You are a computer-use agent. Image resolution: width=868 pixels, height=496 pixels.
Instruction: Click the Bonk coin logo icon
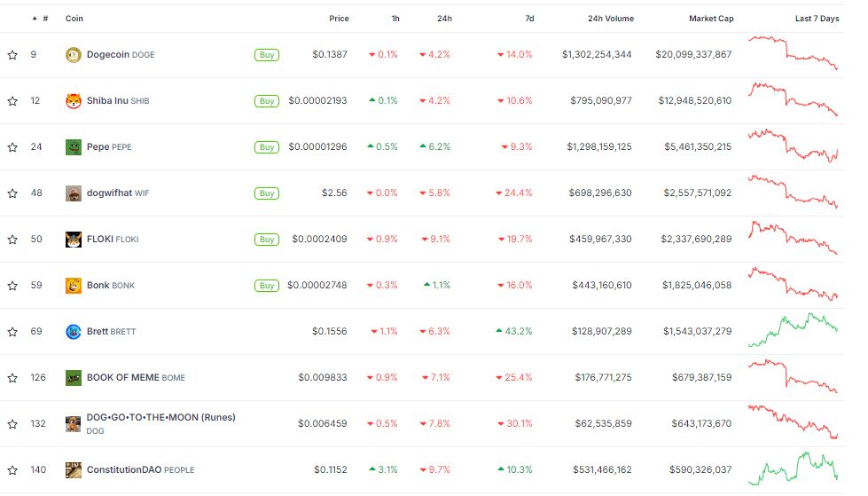pyautogui.click(x=74, y=286)
